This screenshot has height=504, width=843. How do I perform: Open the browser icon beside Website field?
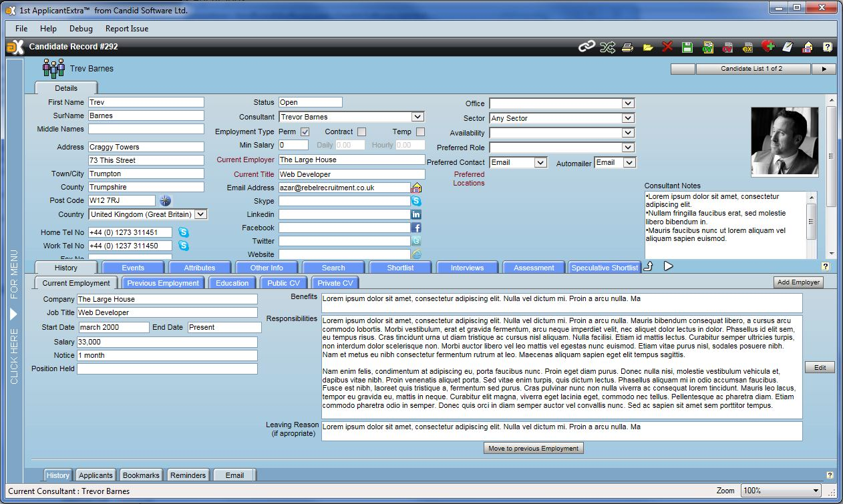click(416, 254)
